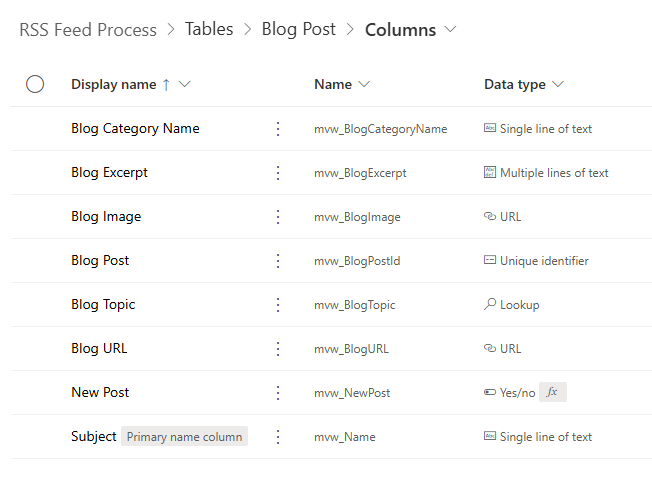Image resolution: width=652 pixels, height=478 pixels.
Task: Click the three-dot menu beside Blog Image
Action: tap(278, 217)
